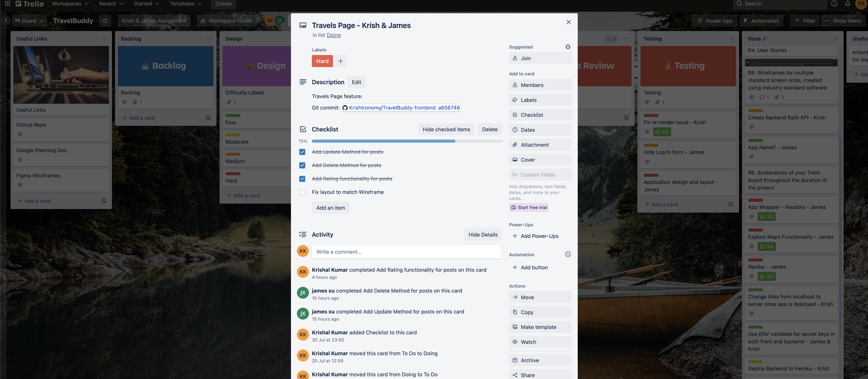This screenshot has height=379, width=868.
Task: Click the Automation info icon
Action: 568,254
